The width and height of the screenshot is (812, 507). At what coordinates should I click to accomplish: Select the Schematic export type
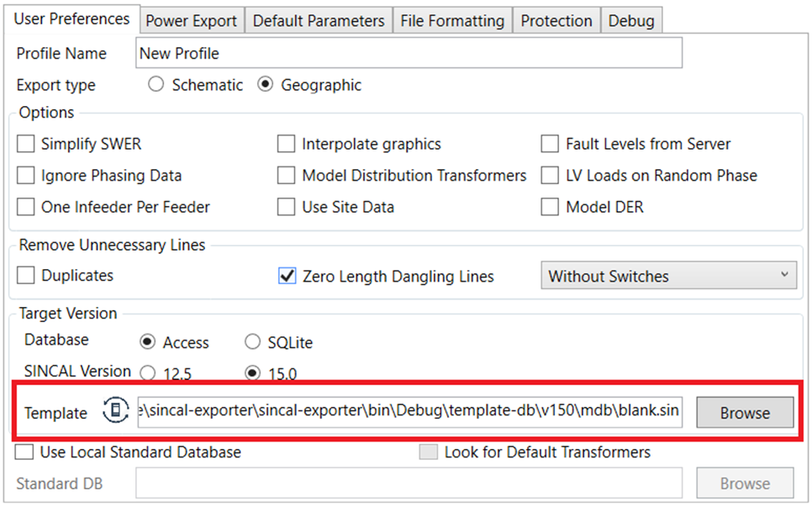coord(156,85)
